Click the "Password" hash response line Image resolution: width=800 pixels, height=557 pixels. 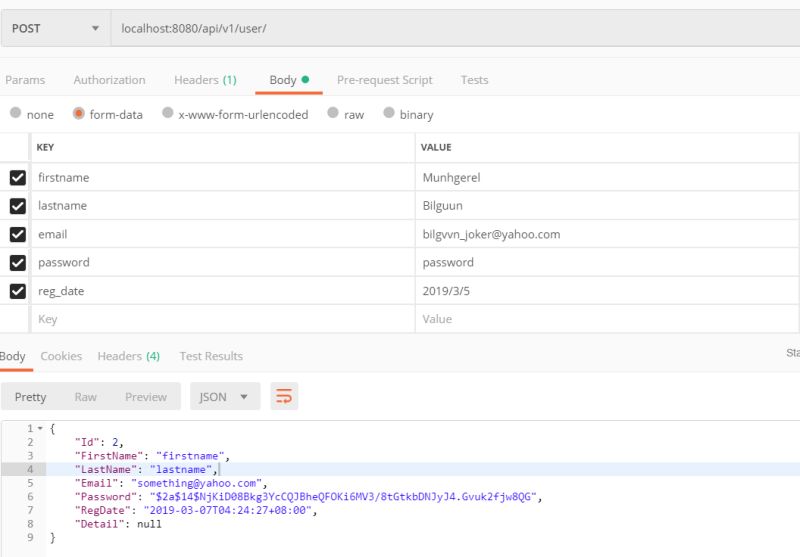click(x=308, y=497)
